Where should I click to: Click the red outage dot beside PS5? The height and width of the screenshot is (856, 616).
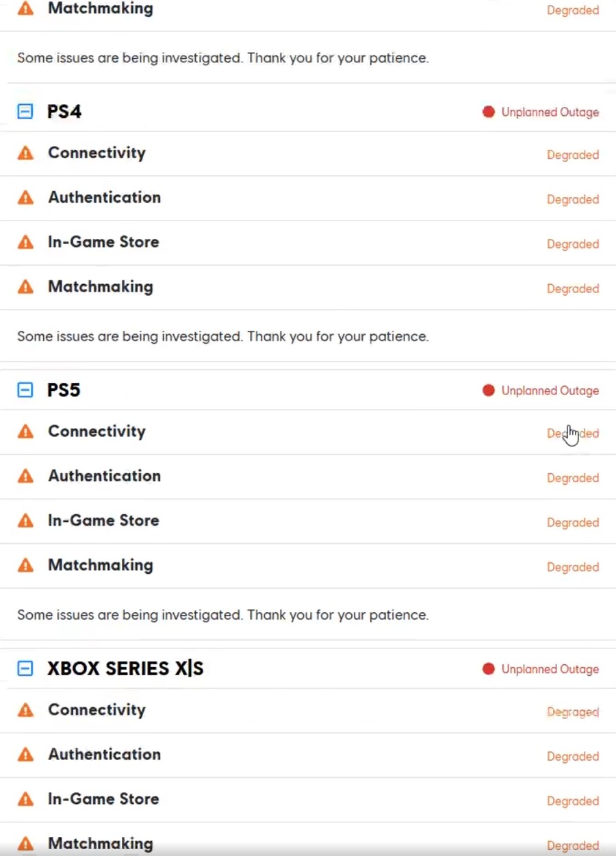[488, 390]
